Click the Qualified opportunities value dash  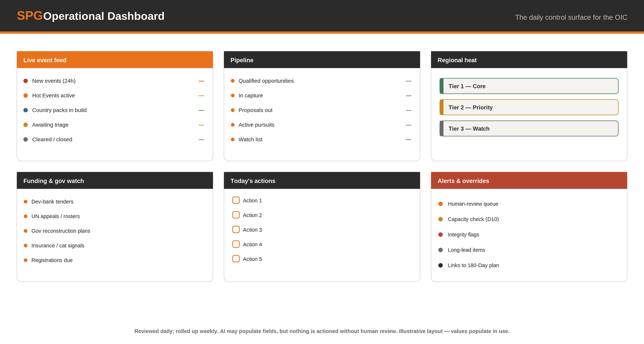click(x=409, y=81)
